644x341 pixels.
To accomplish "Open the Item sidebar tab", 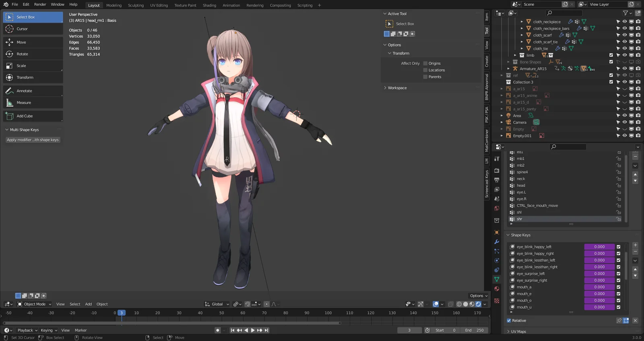I will click(487, 17).
